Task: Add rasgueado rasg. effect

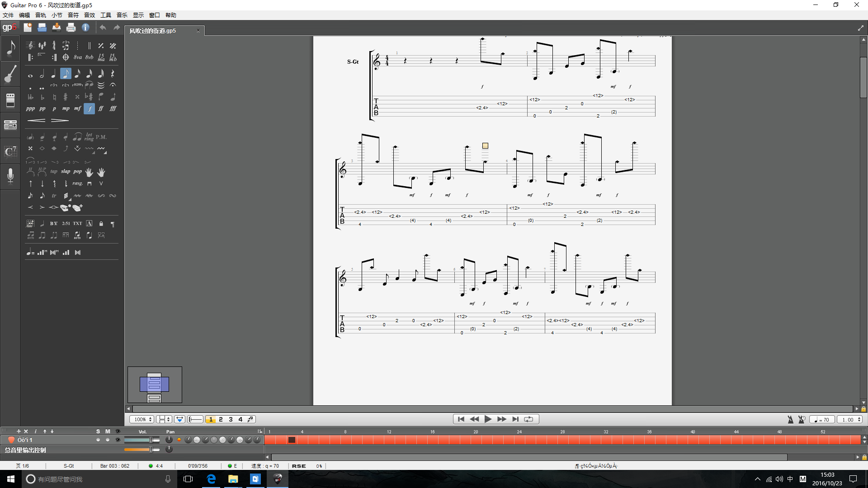Action: 78,183
